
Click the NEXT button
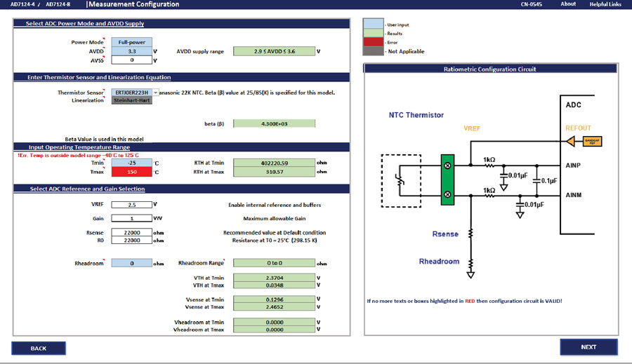[588, 347]
